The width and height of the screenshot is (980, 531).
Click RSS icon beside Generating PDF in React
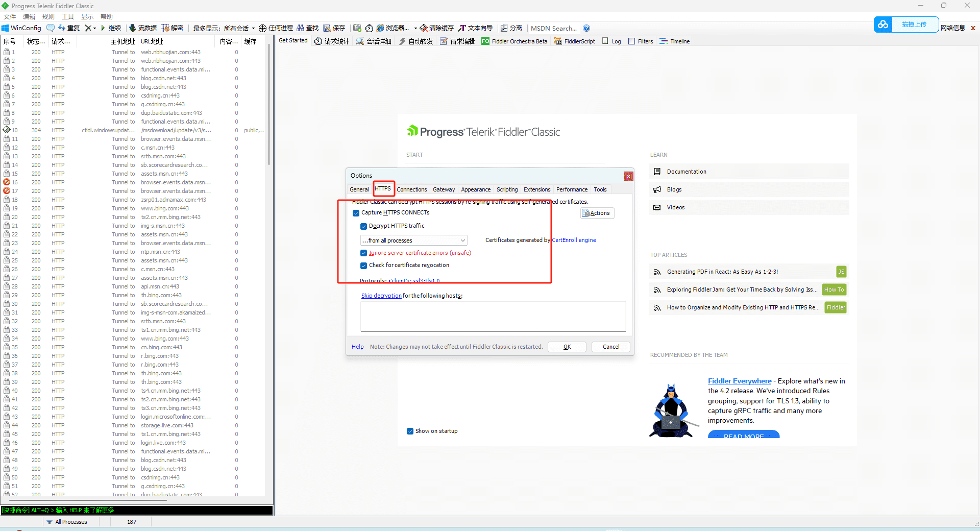coord(657,272)
